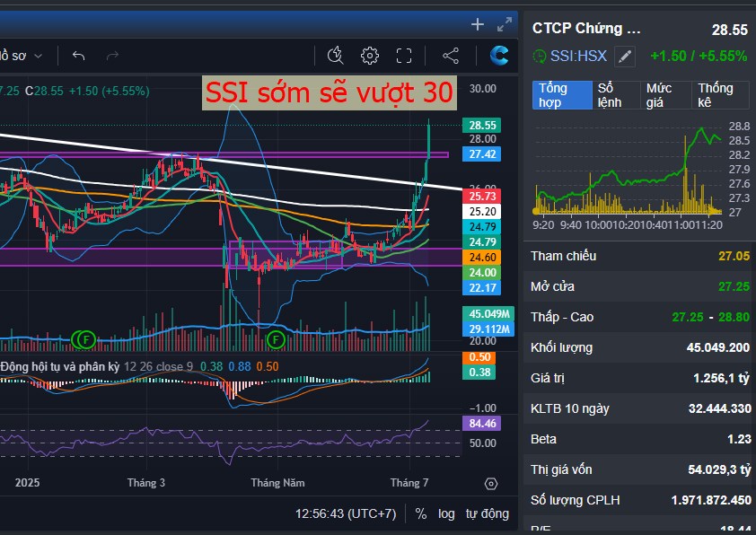The width and height of the screenshot is (756, 535).
Task: Click the MACD indicator legend title
Action: pos(60,367)
